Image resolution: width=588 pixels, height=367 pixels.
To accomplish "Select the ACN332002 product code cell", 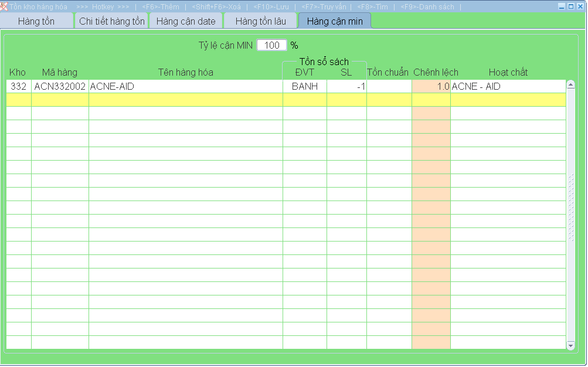I will [60, 86].
